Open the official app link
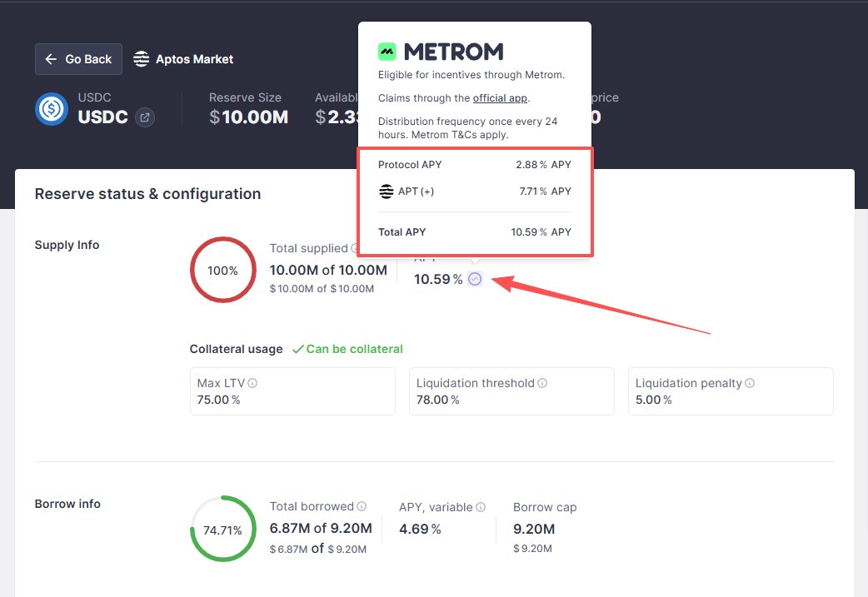The image size is (868, 597). pos(500,98)
